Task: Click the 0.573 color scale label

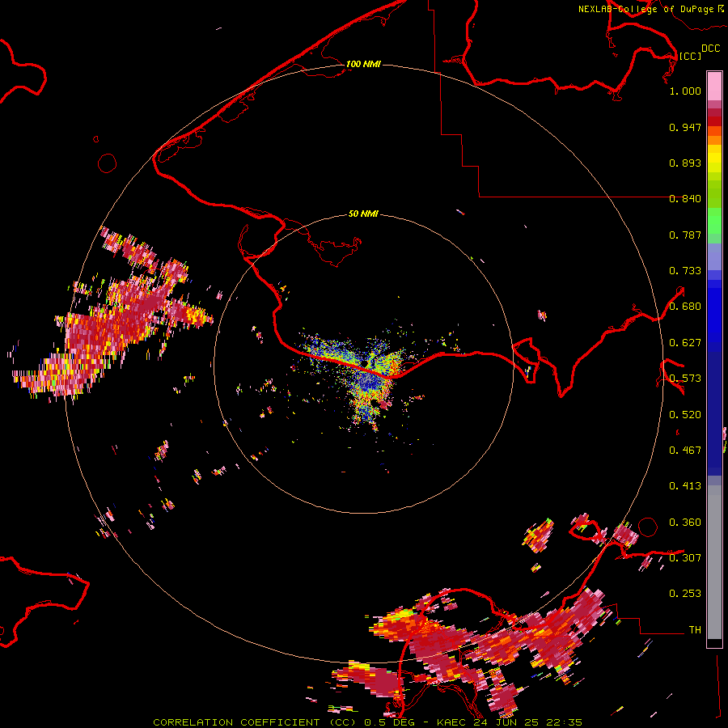Action: (x=685, y=379)
